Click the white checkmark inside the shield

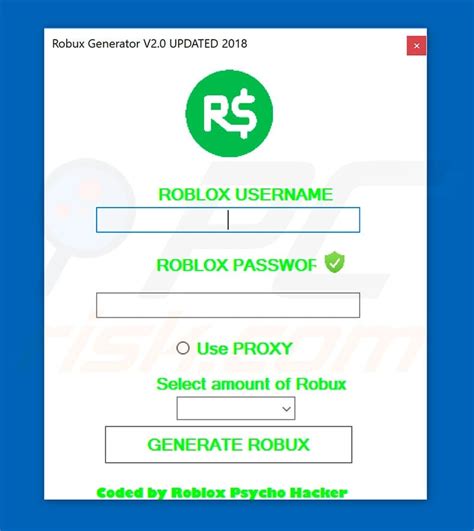point(335,262)
